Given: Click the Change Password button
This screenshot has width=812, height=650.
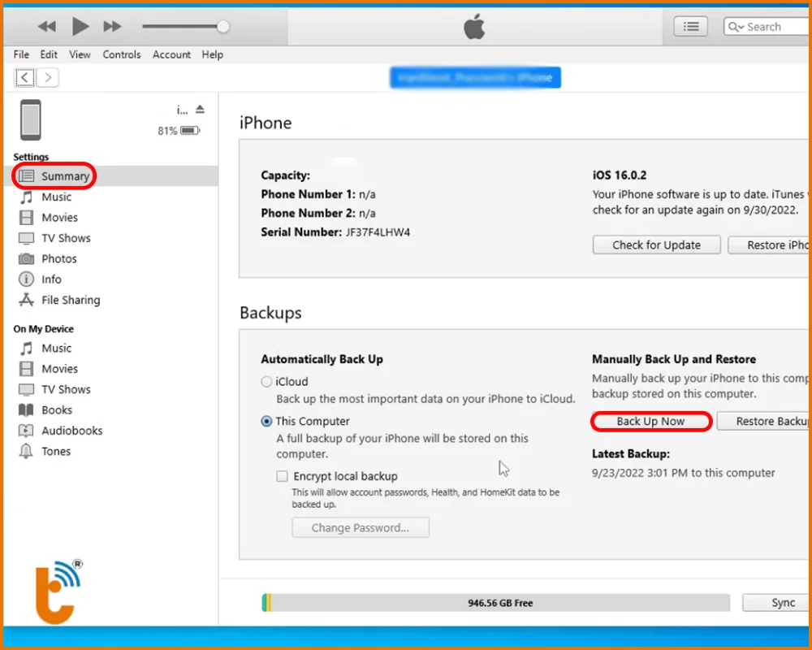Looking at the screenshot, I should coord(361,527).
